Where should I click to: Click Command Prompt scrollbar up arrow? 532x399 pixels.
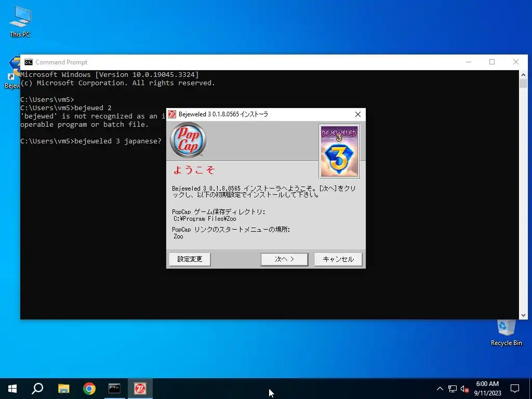pyautogui.click(x=523, y=75)
